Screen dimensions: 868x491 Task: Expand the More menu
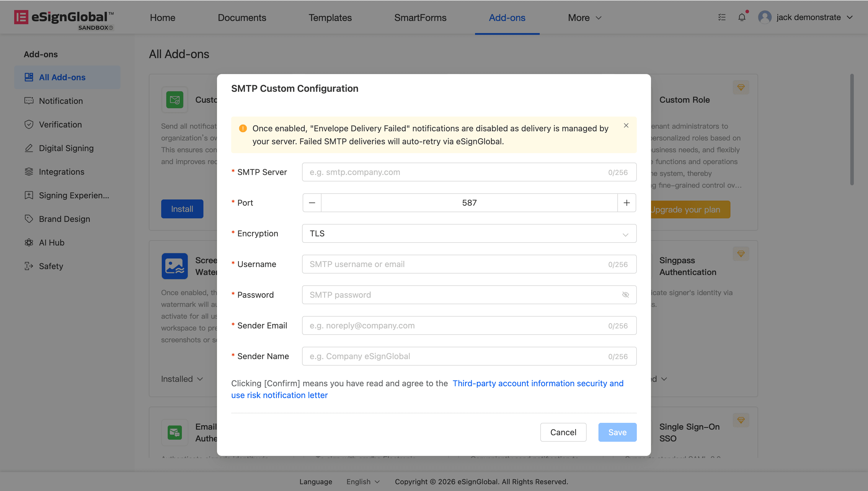tap(585, 17)
